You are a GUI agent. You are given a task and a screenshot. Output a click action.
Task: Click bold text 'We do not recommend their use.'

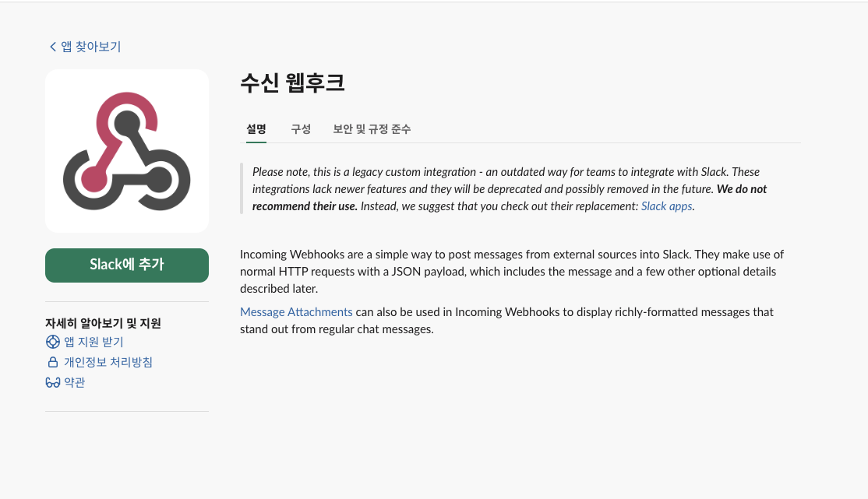click(510, 198)
